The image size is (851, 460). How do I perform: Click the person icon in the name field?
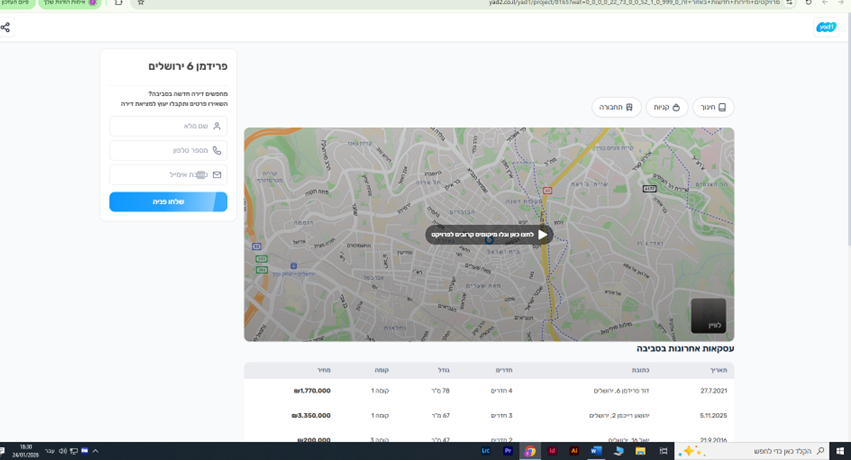point(217,126)
